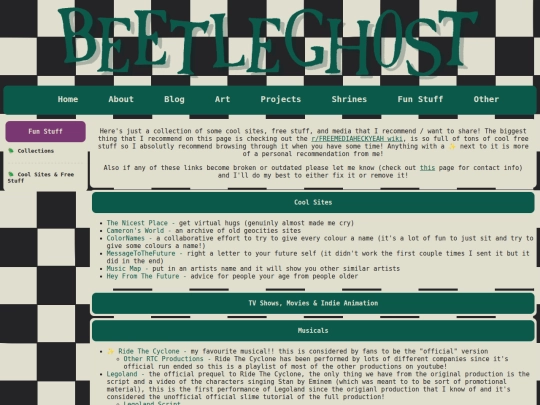Viewport: 540px width, 405px height.
Task: Open Collections in the sidebar
Action: 35,151
